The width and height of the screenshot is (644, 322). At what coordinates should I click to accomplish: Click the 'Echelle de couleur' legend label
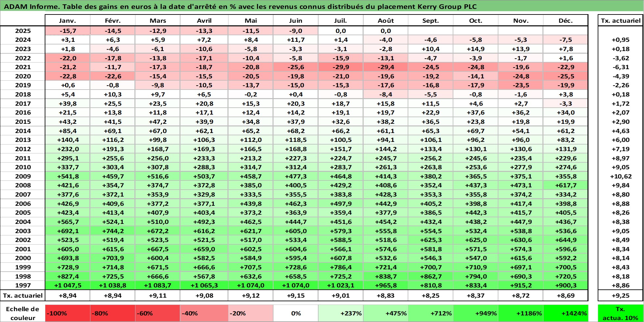tap(23, 313)
